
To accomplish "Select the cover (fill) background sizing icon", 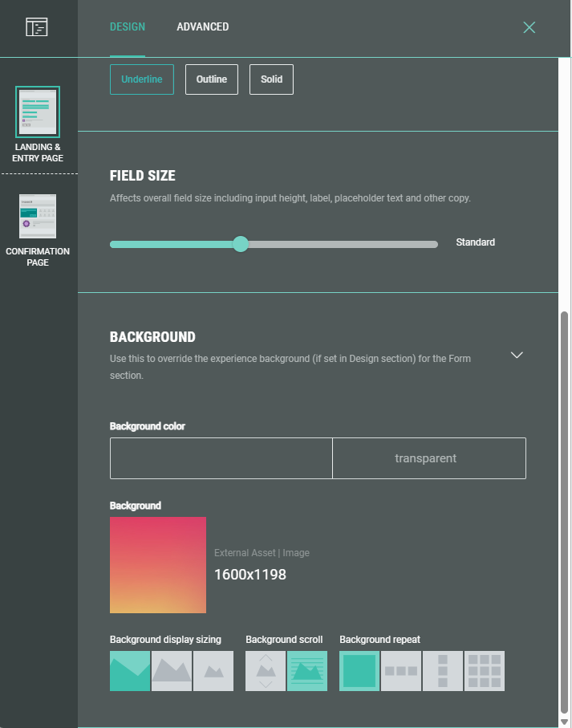I will pyautogui.click(x=130, y=671).
